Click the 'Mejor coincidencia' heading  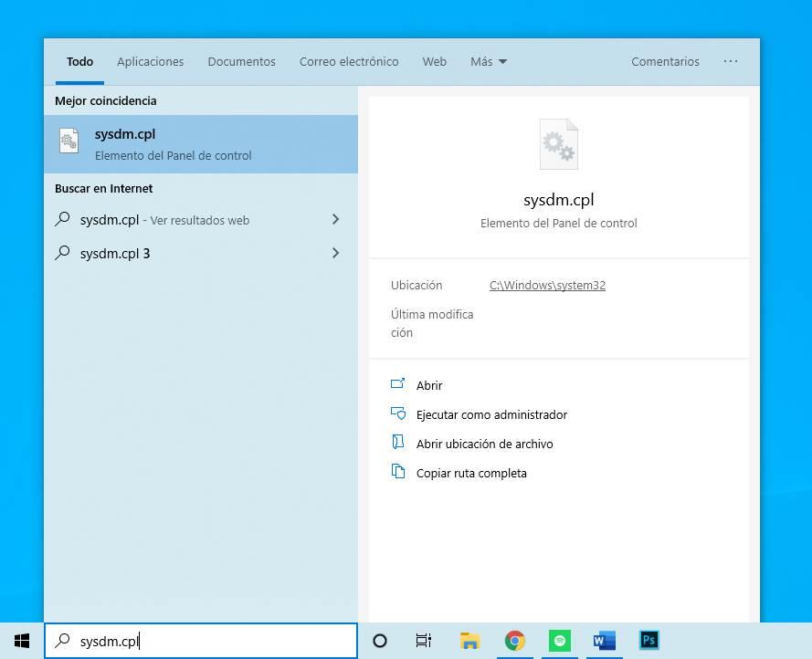tap(106, 101)
